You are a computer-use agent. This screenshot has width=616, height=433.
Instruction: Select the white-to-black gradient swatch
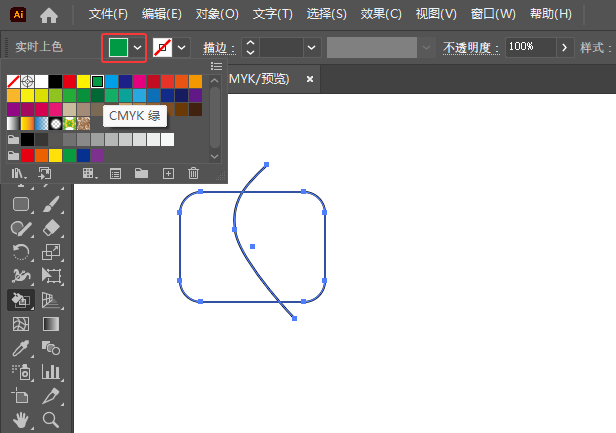[x=13, y=123]
